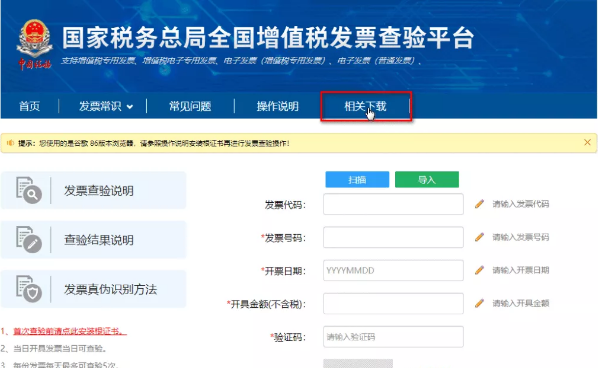
Task: Click pencil icon beside 请输入发票代码
Action: pyautogui.click(x=479, y=204)
